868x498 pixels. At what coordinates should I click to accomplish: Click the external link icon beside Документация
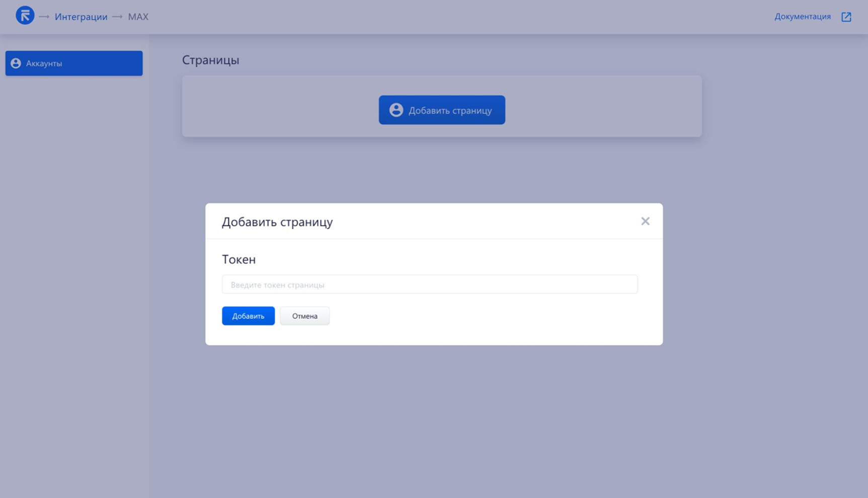846,17
